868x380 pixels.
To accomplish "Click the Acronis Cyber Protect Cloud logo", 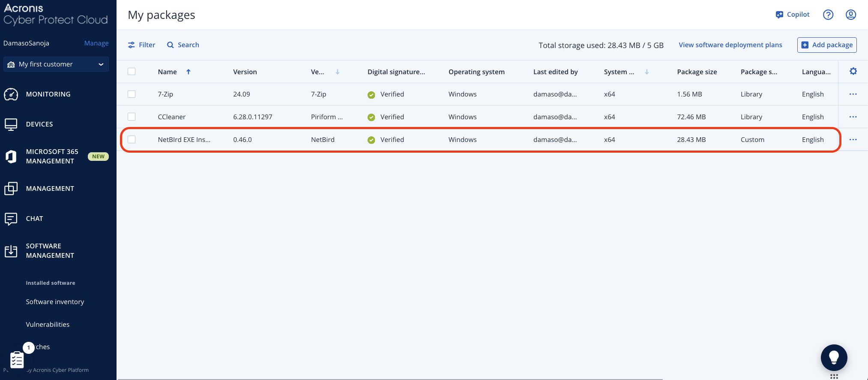I will tap(56, 15).
